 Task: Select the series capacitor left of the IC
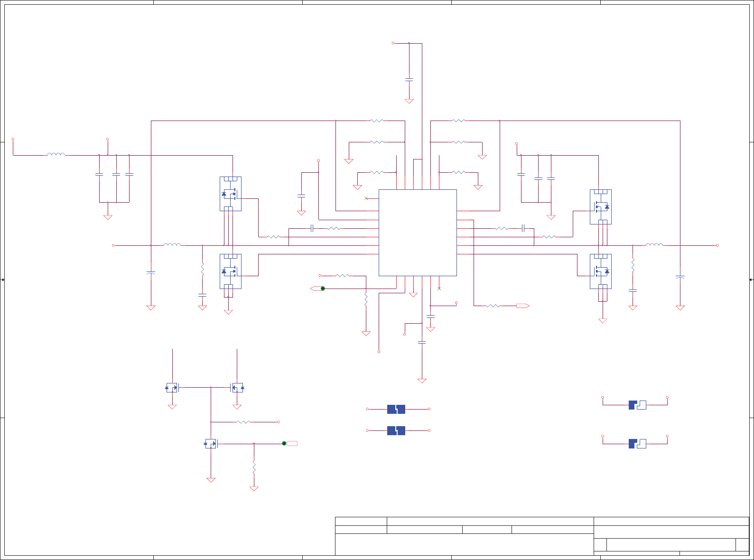tap(312, 228)
